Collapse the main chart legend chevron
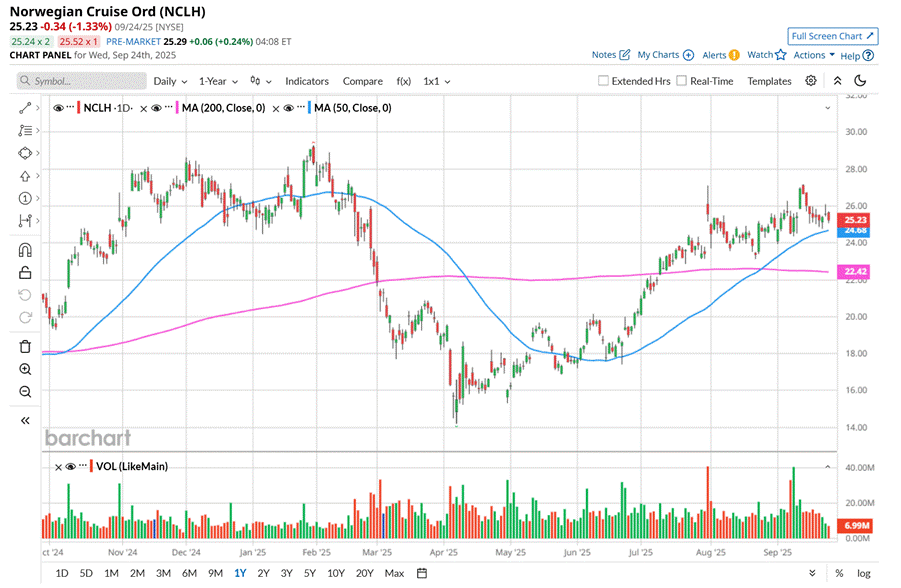 tap(827, 108)
